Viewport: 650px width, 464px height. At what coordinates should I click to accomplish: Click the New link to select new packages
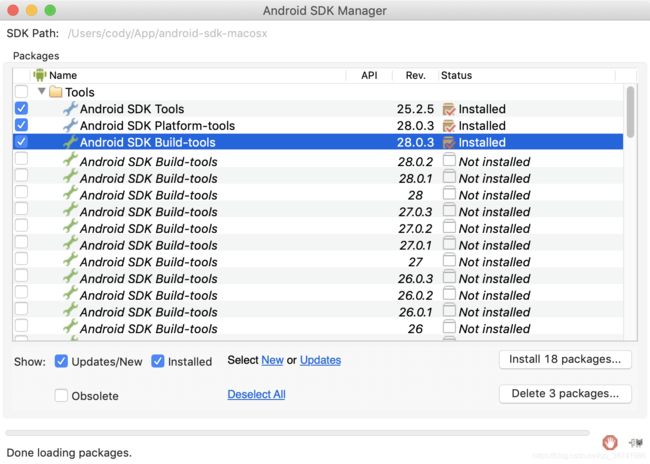272,360
